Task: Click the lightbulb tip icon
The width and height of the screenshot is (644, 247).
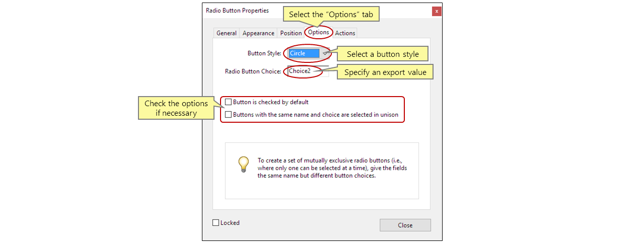Action: (x=244, y=164)
